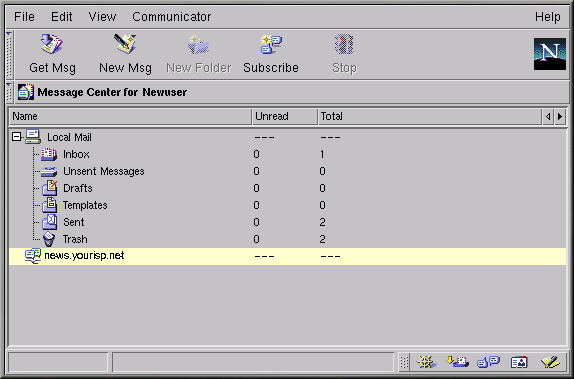Click the Subscribe newsgroups icon

click(x=271, y=44)
